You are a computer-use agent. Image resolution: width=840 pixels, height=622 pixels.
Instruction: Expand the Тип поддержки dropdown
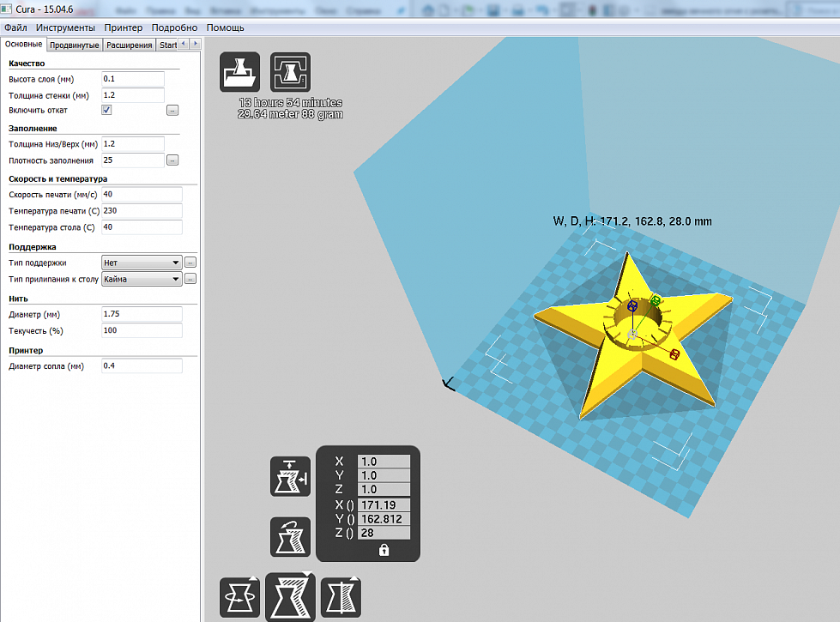click(142, 263)
